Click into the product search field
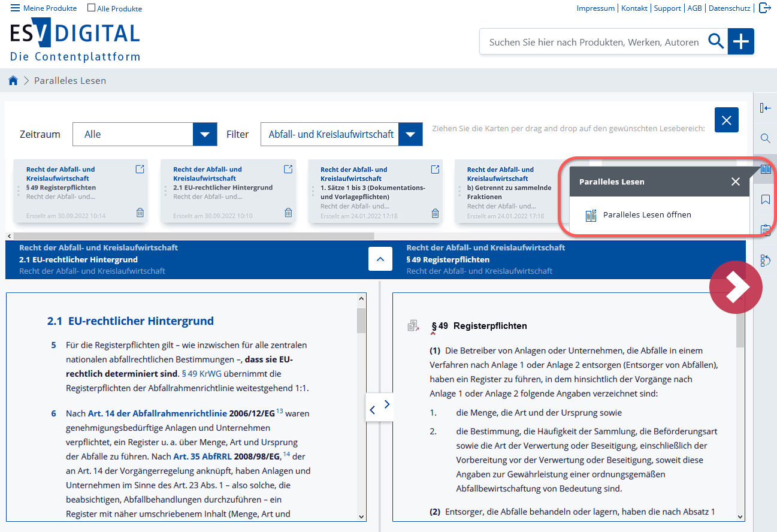 [x=593, y=42]
